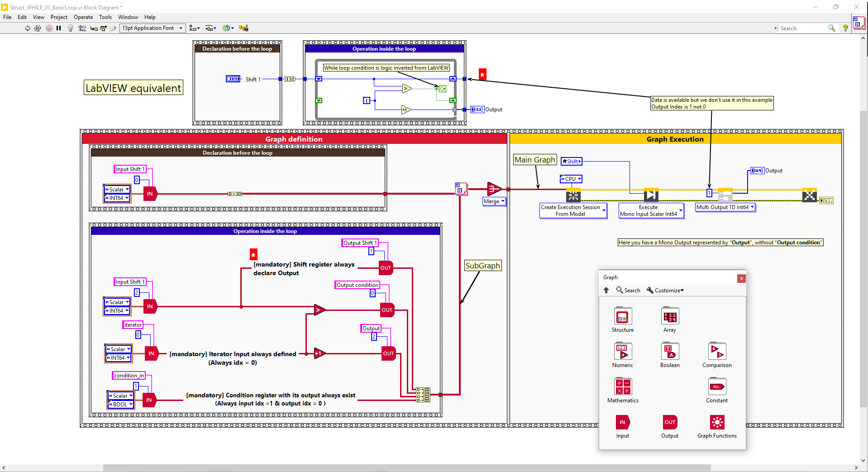Click the LabVIEW equivalent label
The height and width of the screenshot is (472, 868).
tap(134, 88)
